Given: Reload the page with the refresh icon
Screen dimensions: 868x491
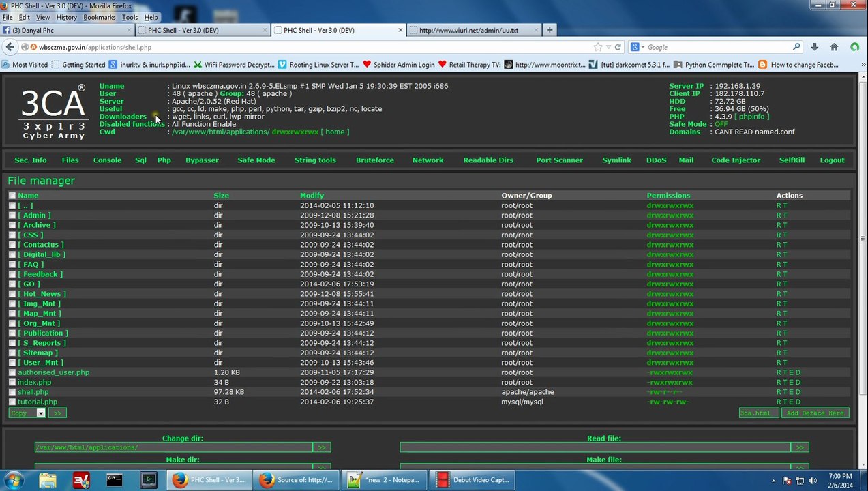Looking at the screenshot, I should pos(618,47).
